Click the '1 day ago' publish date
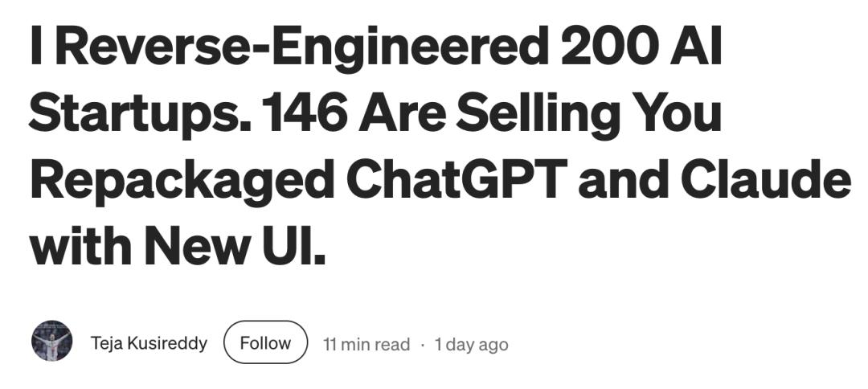Screen dimensions: 868x389 tap(471, 345)
